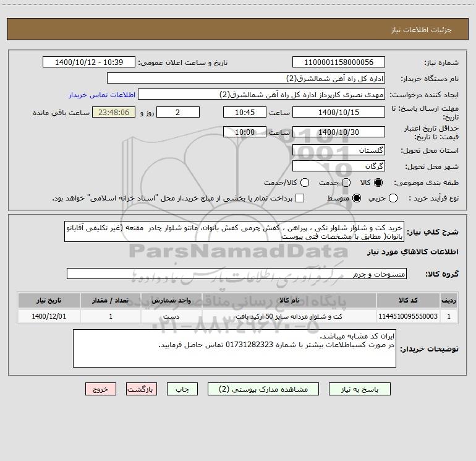This screenshot has width=476, height=461.
Task: Click the گروه کالا field منسوجات و چرم
Action: (237, 274)
